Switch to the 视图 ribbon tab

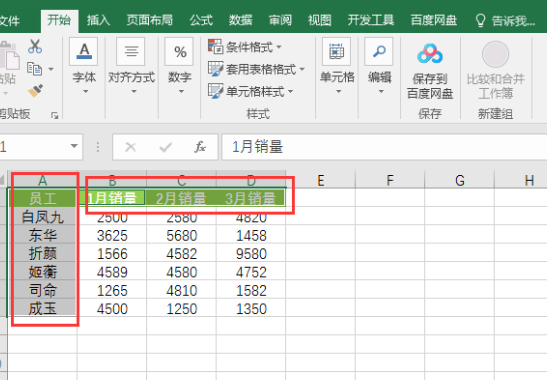[x=320, y=20]
